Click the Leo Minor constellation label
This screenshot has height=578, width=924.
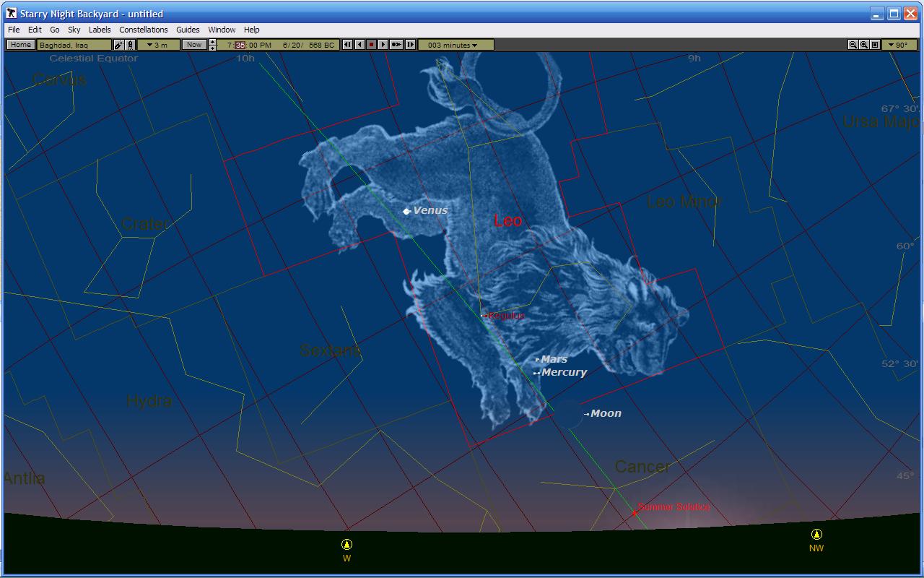click(684, 202)
